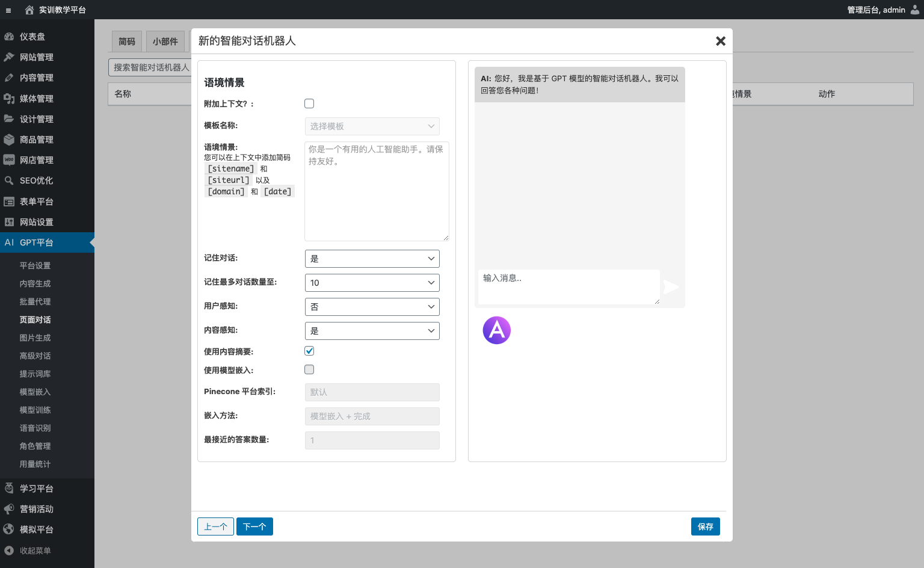Click the magnifier icon for SEO优化
Image resolution: width=924 pixels, height=568 pixels.
pyautogui.click(x=9, y=181)
